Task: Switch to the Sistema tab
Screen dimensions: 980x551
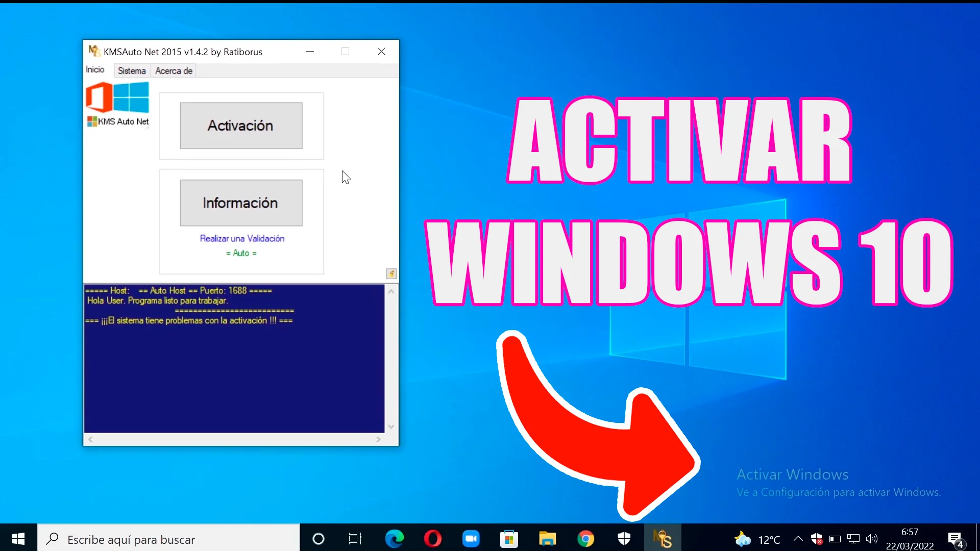Action: 132,70
